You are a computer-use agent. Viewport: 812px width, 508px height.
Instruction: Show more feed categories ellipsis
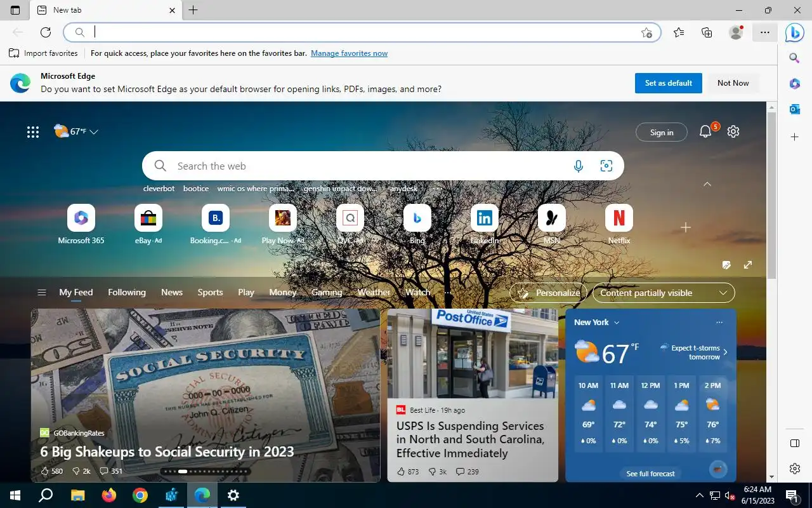448,293
